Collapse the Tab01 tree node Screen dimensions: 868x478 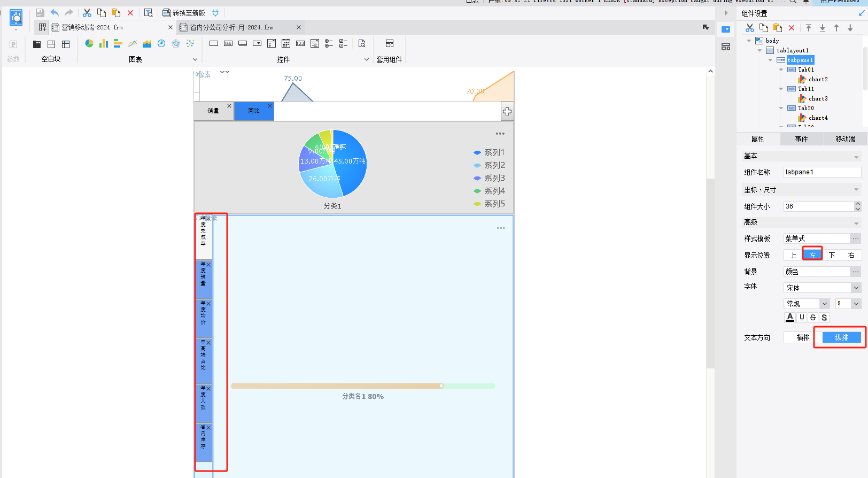tap(781, 70)
